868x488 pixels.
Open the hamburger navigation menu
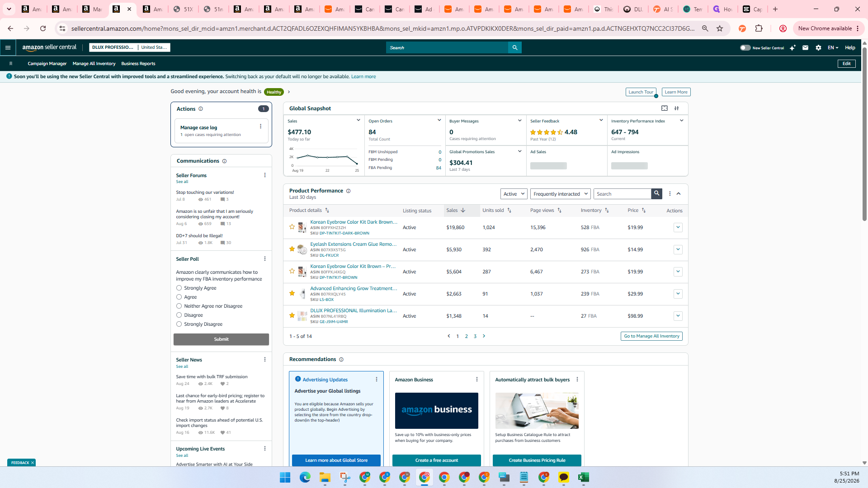8,47
